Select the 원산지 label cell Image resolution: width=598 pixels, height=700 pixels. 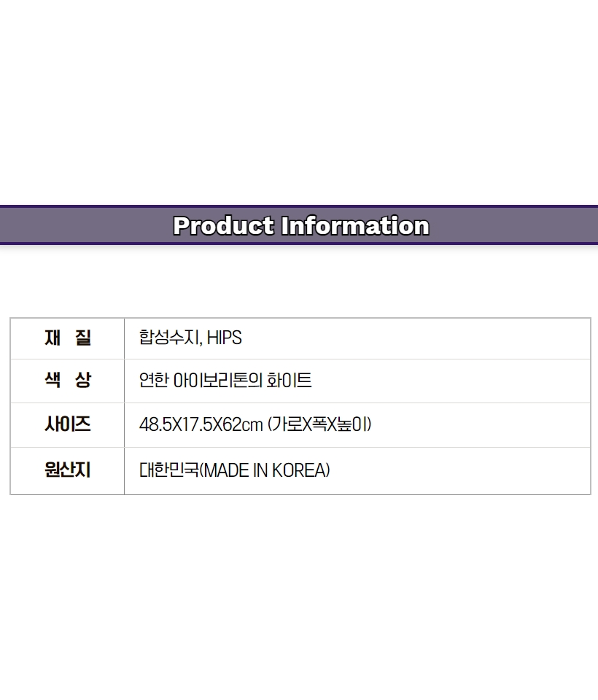pyautogui.click(x=67, y=470)
